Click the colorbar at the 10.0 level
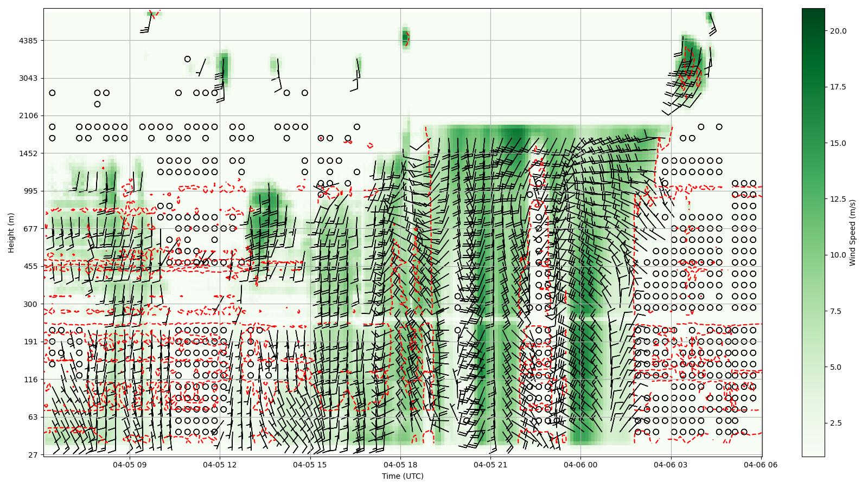This screenshot has height=488, width=868. [813, 255]
